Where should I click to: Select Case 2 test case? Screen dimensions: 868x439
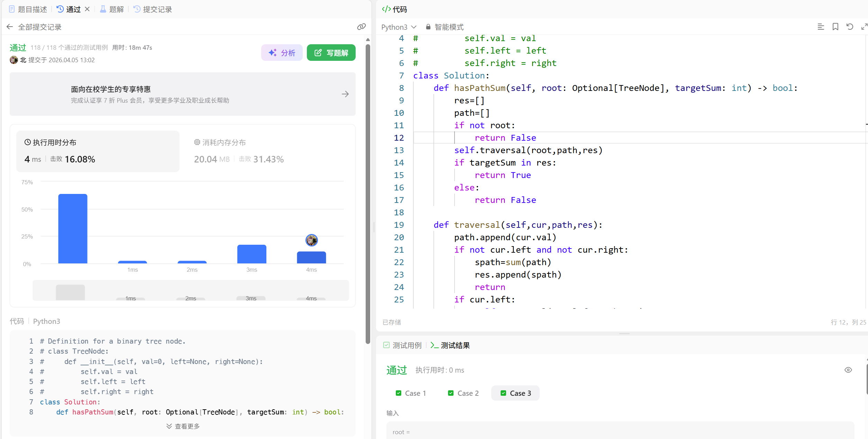click(463, 393)
